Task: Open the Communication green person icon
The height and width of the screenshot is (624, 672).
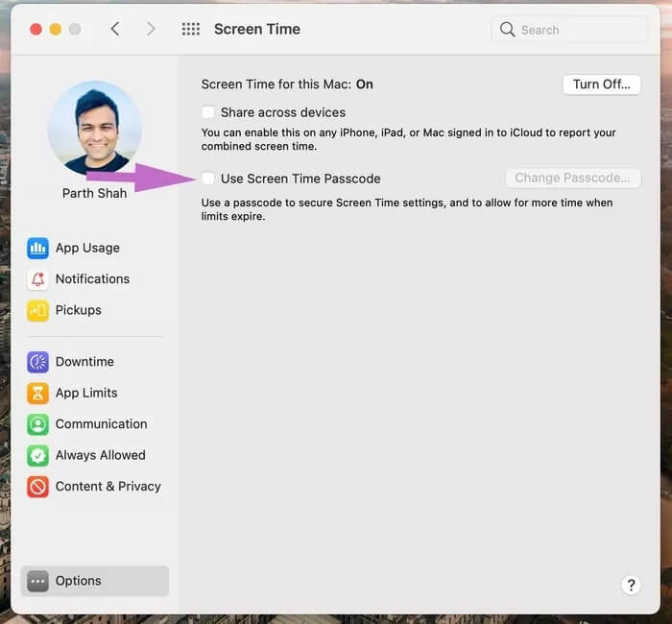Action: pyautogui.click(x=38, y=424)
